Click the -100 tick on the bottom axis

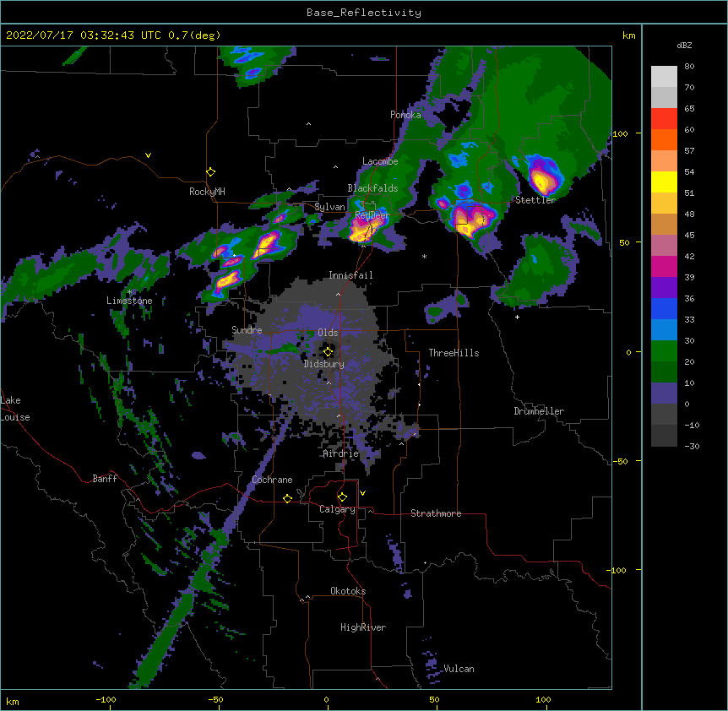(x=106, y=699)
